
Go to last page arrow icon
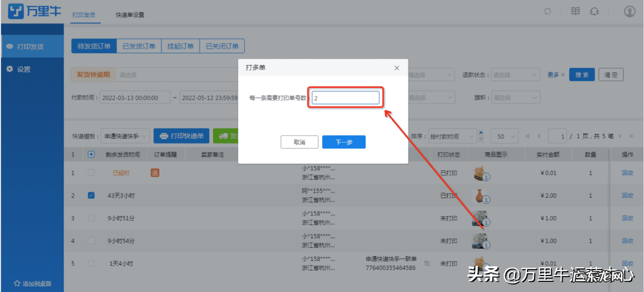(x=632, y=136)
